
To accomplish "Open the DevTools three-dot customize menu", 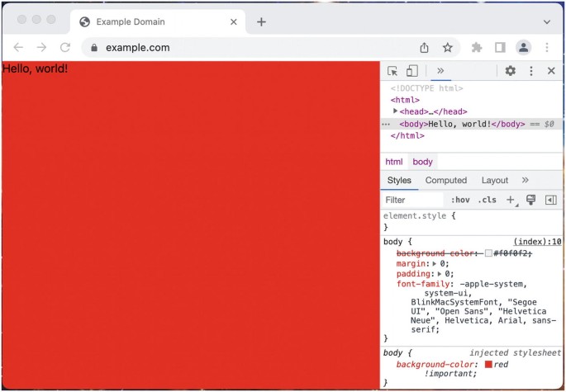I will point(531,72).
